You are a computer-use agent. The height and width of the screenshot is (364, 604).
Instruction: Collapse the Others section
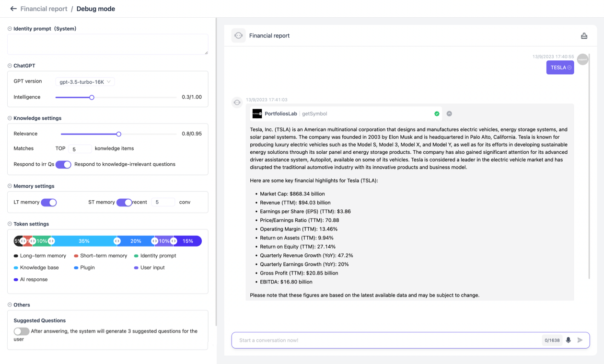pos(10,305)
